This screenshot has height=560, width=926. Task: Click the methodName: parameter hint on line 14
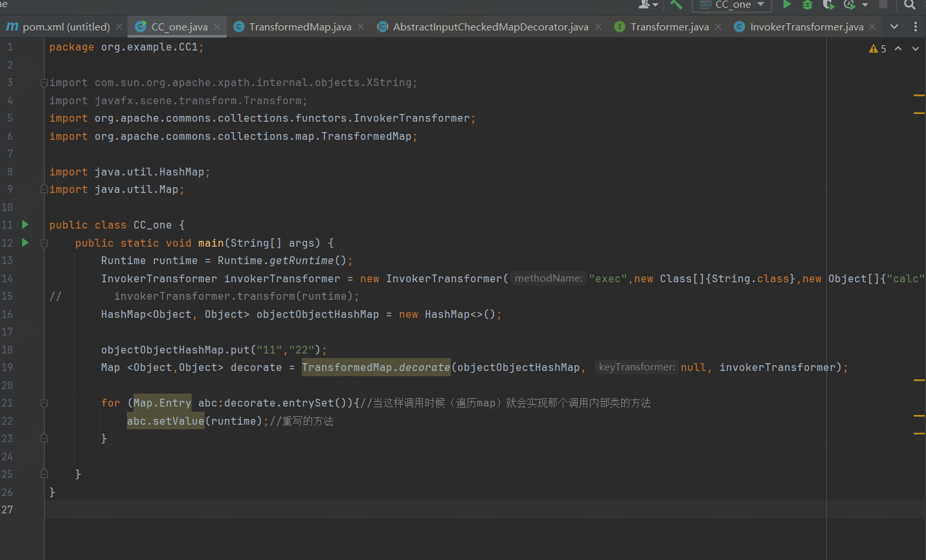[x=548, y=278]
